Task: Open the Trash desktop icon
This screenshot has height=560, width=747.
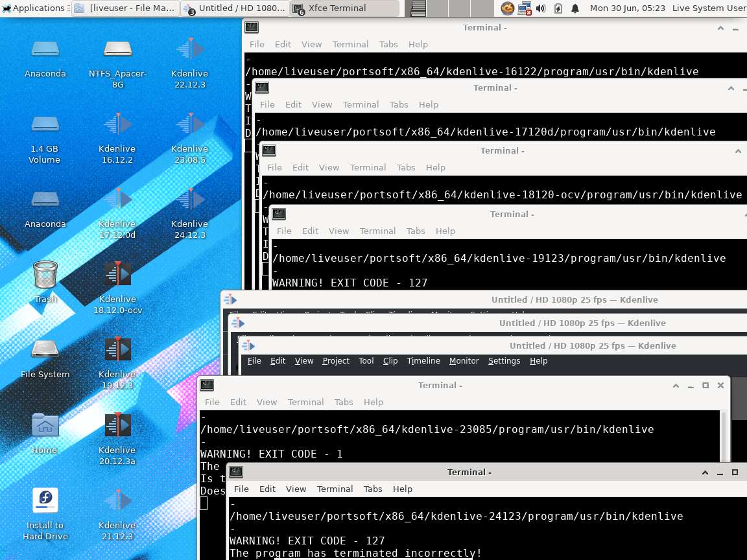Action: pyautogui.click(x=45, y=283)
